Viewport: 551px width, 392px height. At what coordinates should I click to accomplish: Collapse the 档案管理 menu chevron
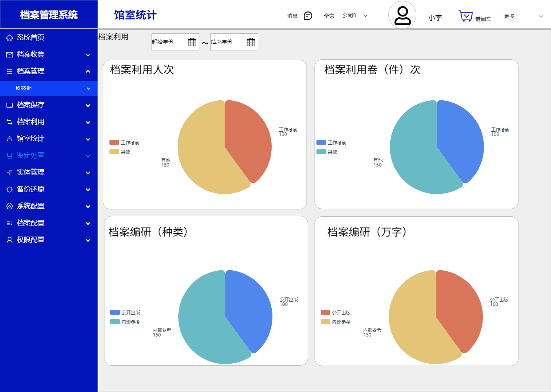(88, 71)
